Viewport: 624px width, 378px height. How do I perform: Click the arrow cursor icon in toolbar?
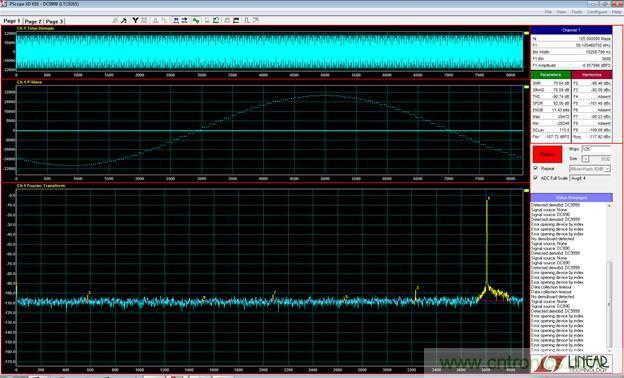click(x=124, y=20)
